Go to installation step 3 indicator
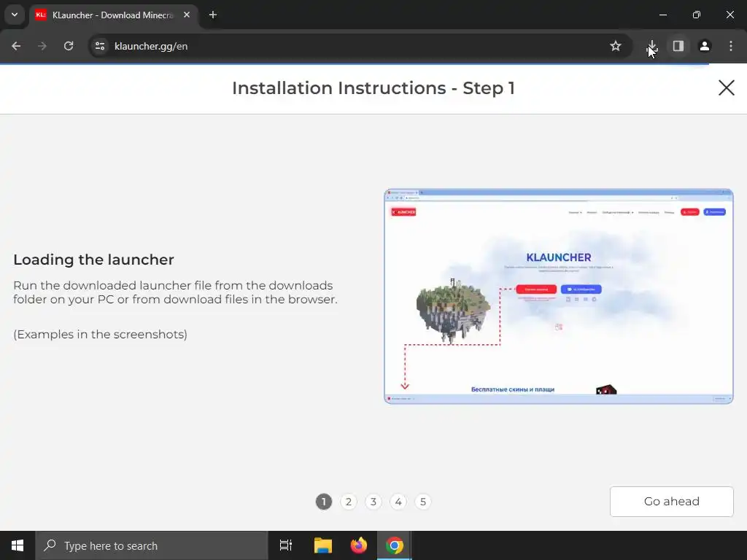Image resolution: width=747 pixels, height=560 pixels. click(373, 502)
